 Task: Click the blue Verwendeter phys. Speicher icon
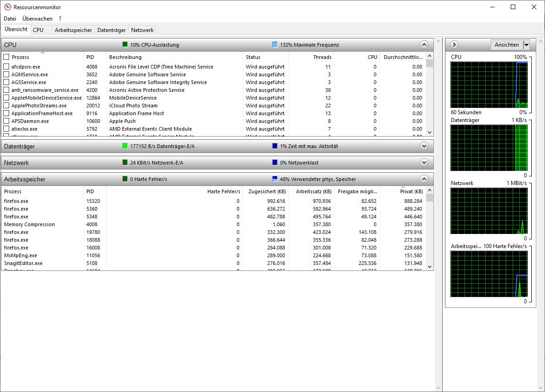[275, 179]
